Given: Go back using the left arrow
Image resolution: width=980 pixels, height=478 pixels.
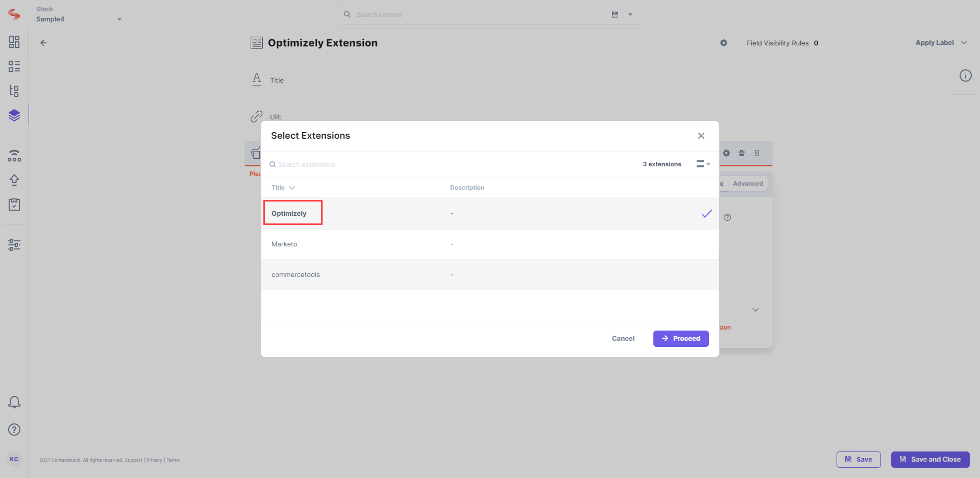Looking at the screenshot, I should (43, 43).
